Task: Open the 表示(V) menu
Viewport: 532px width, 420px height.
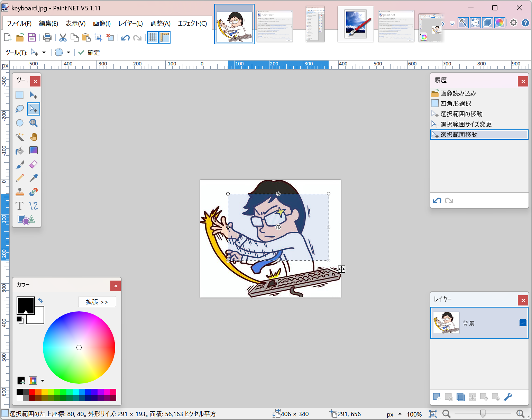Action: [76, 23]
